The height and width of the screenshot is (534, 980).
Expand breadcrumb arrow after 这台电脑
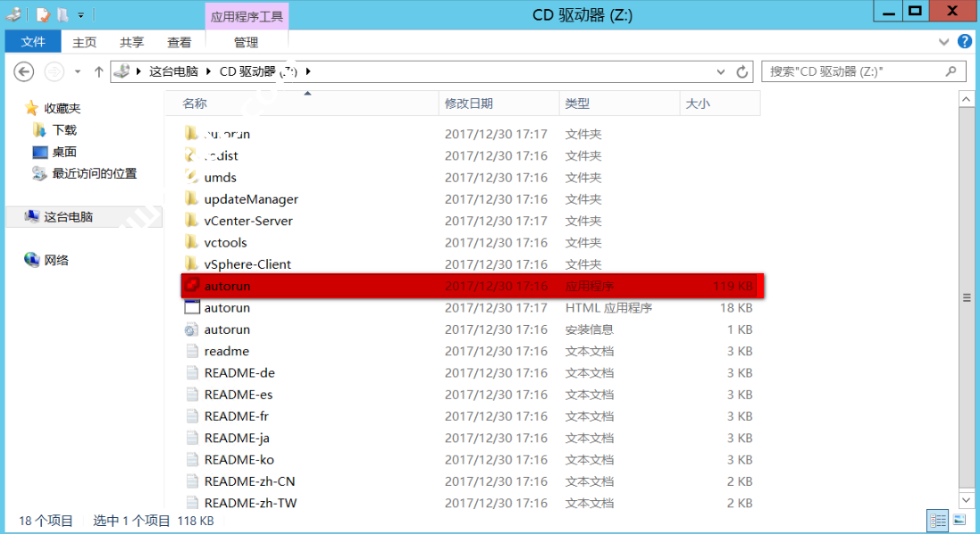coord(208,71)
